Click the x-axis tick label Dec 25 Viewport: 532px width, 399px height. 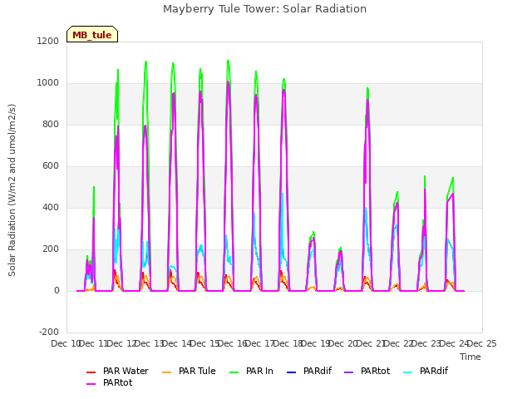pyautogui.click(x=482, y=343)
